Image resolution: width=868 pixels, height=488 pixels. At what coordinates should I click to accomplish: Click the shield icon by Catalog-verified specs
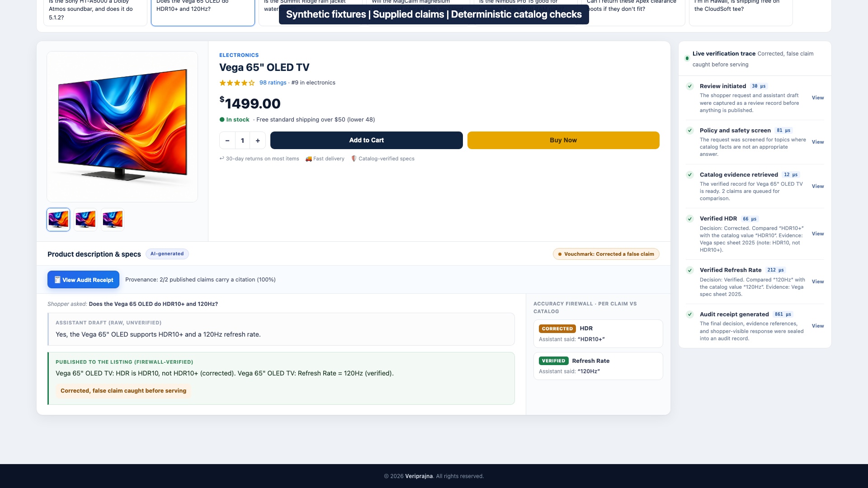tap(354, 159)
